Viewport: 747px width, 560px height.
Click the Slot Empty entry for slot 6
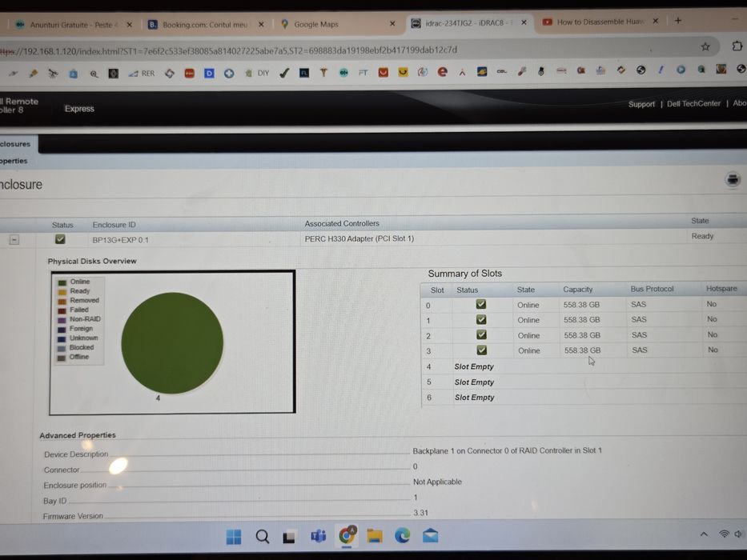pos(475,397)
